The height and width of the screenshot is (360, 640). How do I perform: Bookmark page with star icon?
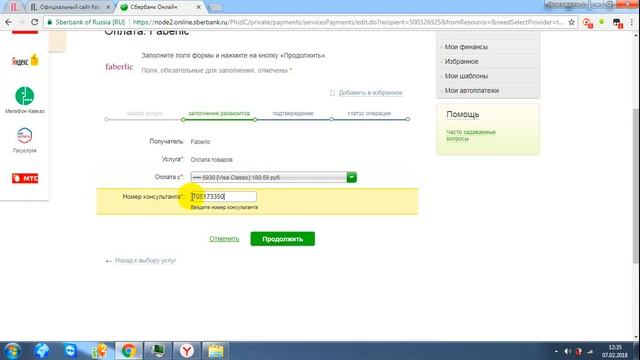pos(571,22)
